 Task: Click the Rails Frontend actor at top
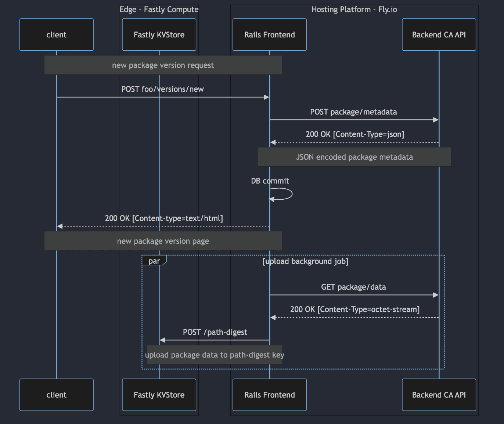click(x=269, y=35)
